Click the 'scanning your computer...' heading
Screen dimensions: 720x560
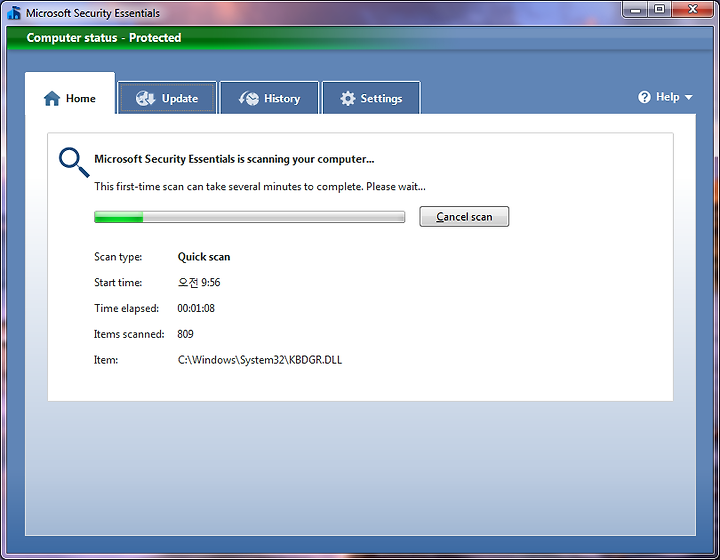tap(234, 159)
